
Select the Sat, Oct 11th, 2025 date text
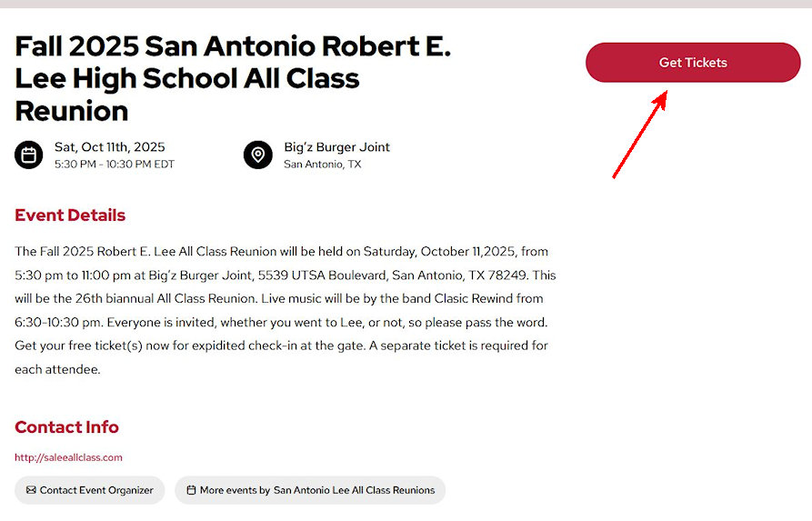point(109,146)
